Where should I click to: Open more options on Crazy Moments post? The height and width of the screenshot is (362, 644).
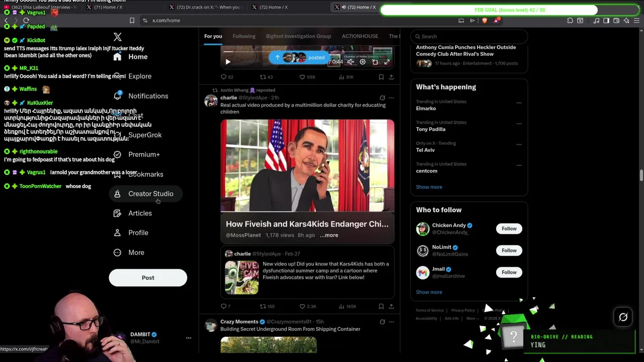click(x=391, y=322)
